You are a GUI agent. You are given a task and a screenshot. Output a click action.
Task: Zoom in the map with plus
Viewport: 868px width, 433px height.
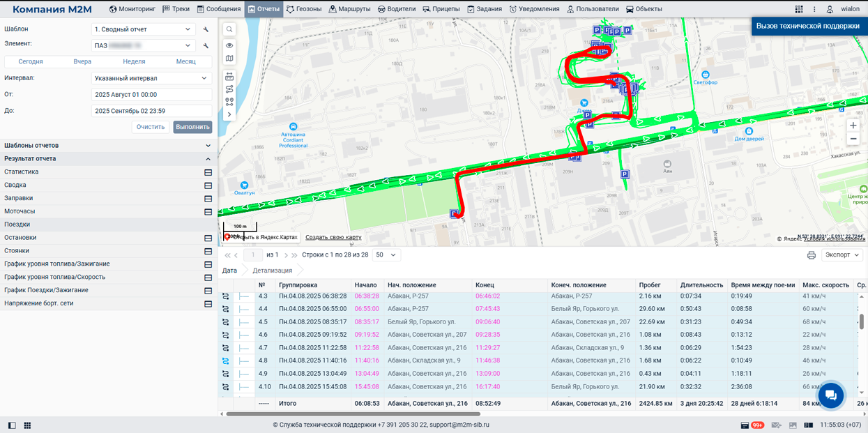click(853, 126)
